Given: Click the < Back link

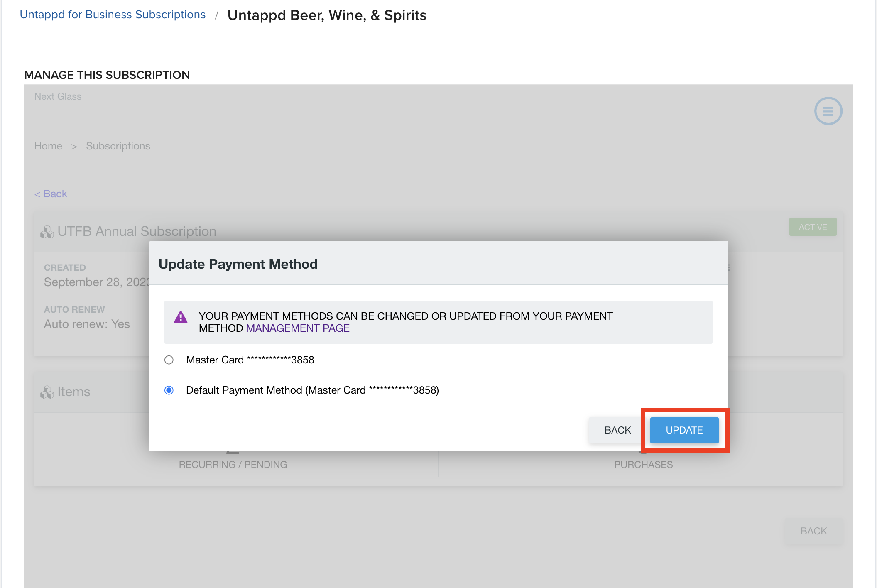Looking at the screenshot, I should 51,194.
